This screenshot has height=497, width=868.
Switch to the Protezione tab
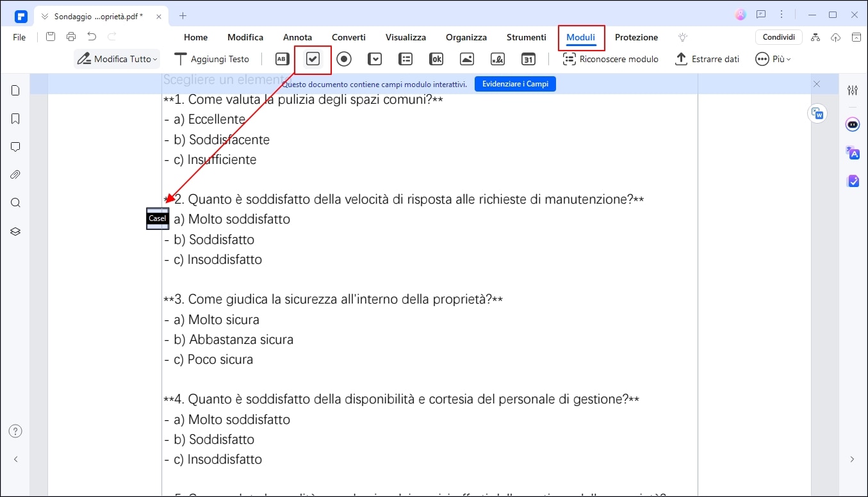[x=637, y=37]
